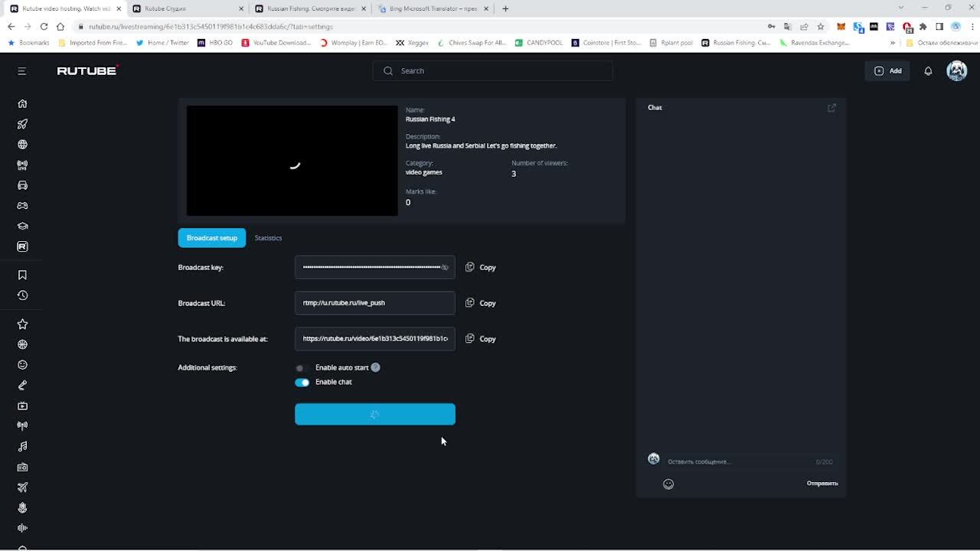Open the smiley face icon in sidebar
This screenshot has width=980, height=551.
point(22,365)
